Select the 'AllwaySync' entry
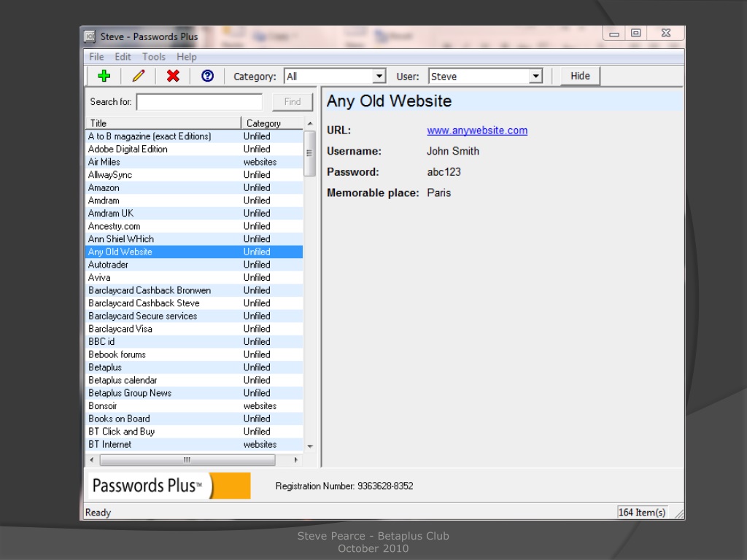Viewport: 747px width, 560px height. (194, 175)
